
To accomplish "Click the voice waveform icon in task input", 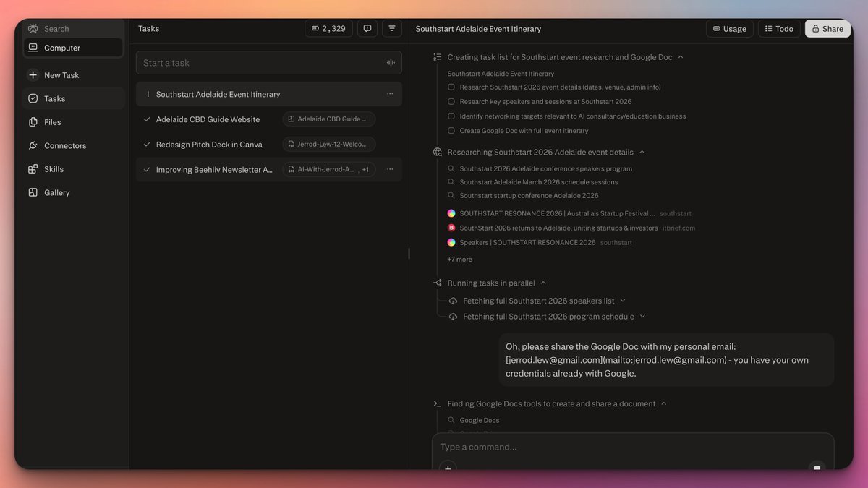I will [x=391, y=63].
